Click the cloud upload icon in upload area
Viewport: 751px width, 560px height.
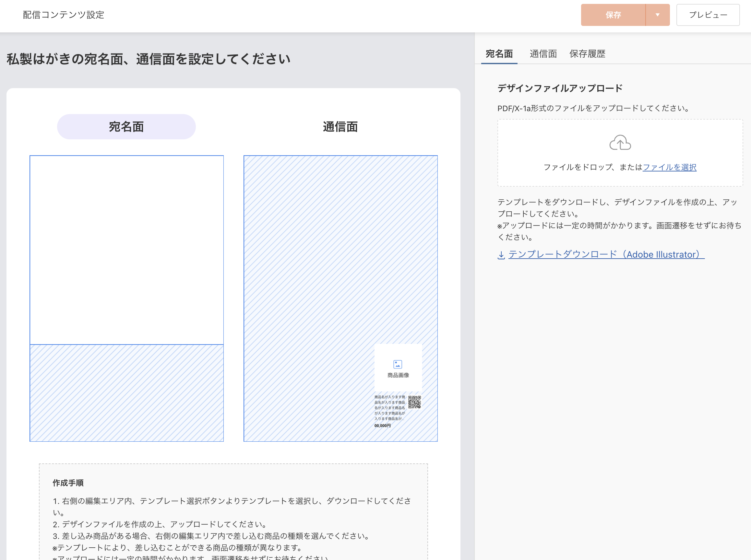[620, 142]
